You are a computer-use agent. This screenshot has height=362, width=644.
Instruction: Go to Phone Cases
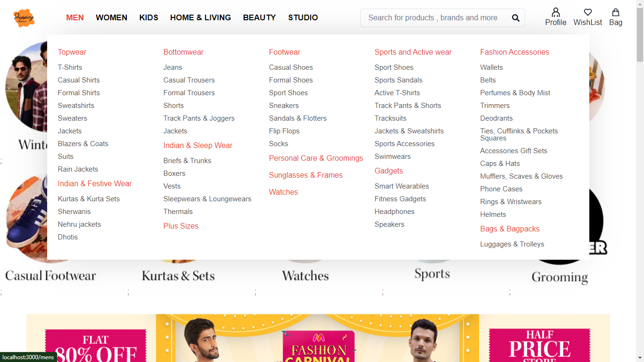[501, 189]
